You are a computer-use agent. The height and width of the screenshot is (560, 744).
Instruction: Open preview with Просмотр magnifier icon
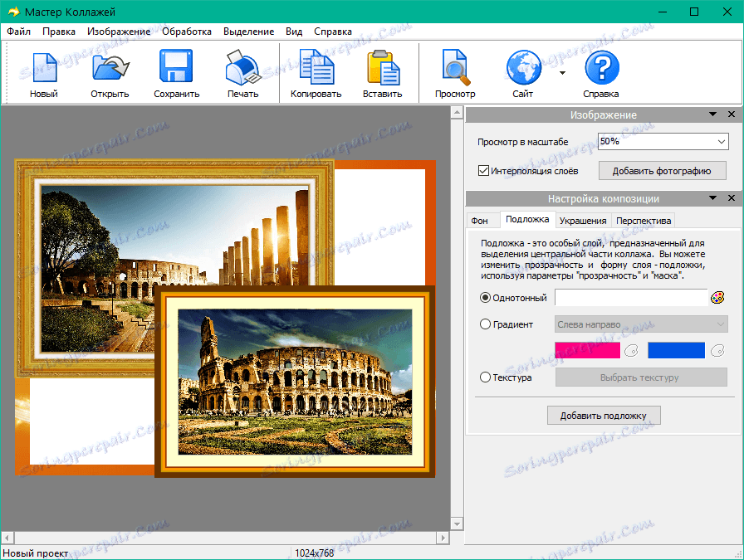[456, 67]
